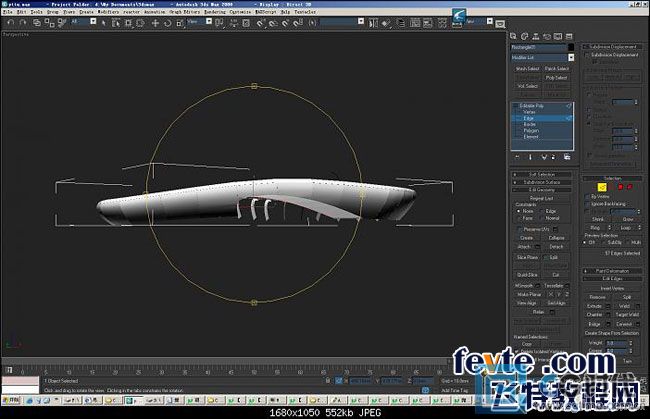Click the Quick Render teapot icon

tap(500, 24)
